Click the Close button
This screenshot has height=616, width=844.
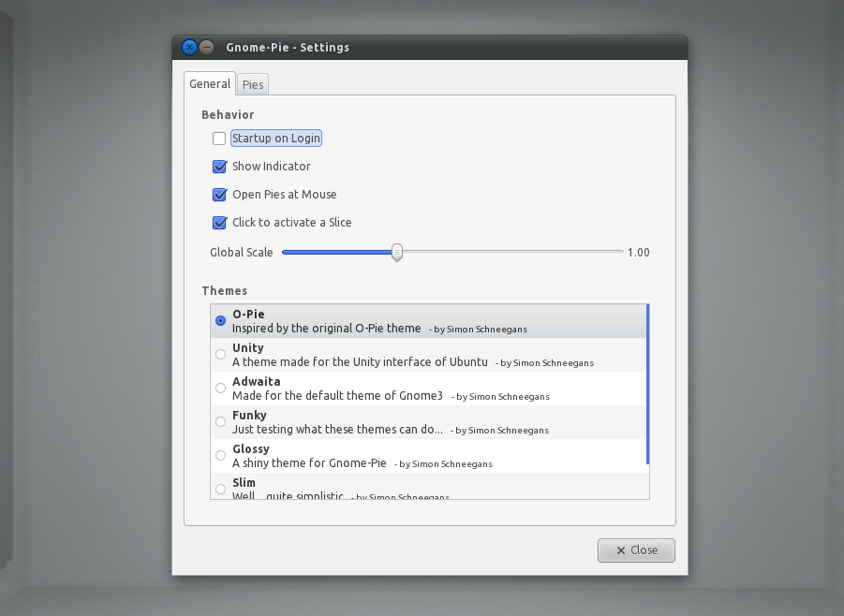pos(636,550)
